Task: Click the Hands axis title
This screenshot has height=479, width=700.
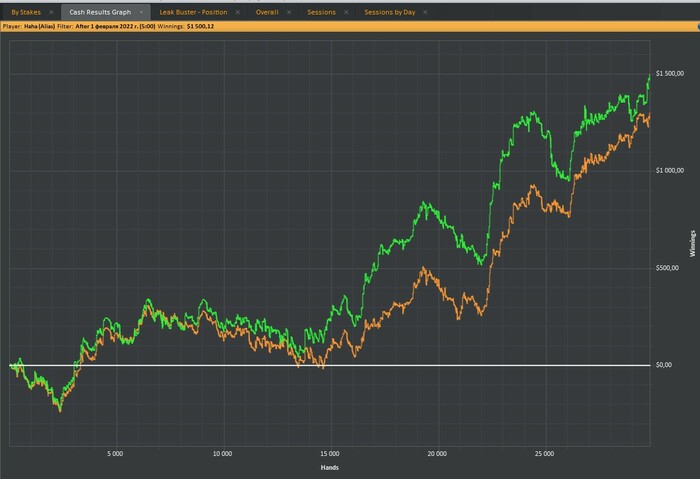Action: pos(329,467)
